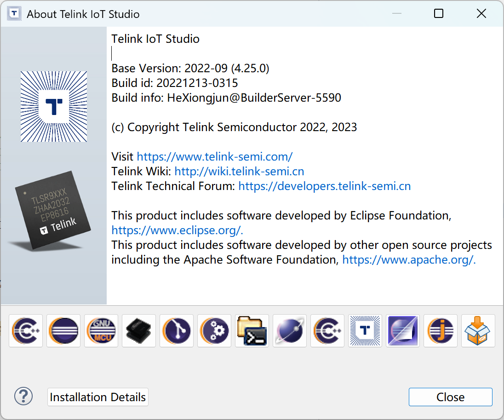Click the 'Base Version: 2022-09 (4.25.0)' text
The image size is (504, 420).
point(190,68)
